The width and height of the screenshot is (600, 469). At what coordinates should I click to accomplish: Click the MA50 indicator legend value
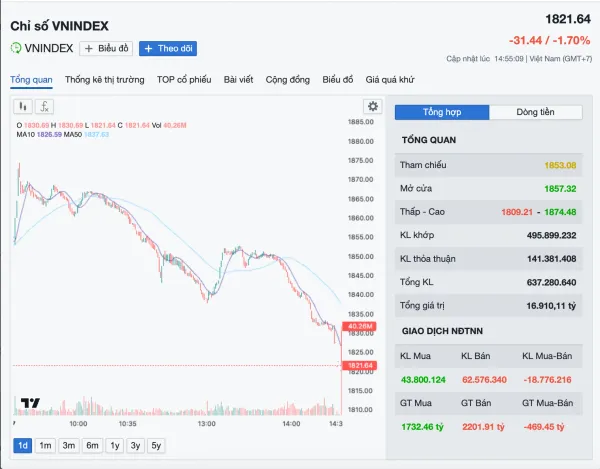point(96,135)
